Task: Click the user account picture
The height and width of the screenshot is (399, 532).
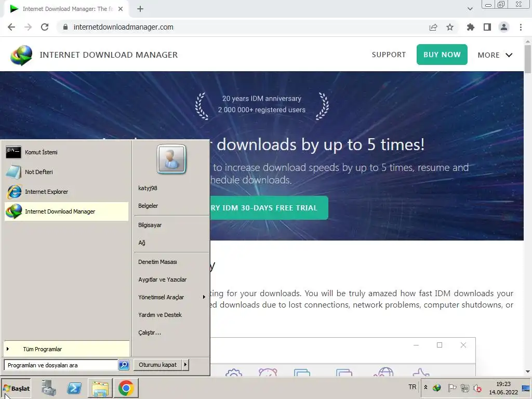Action: tap(171, 159)
